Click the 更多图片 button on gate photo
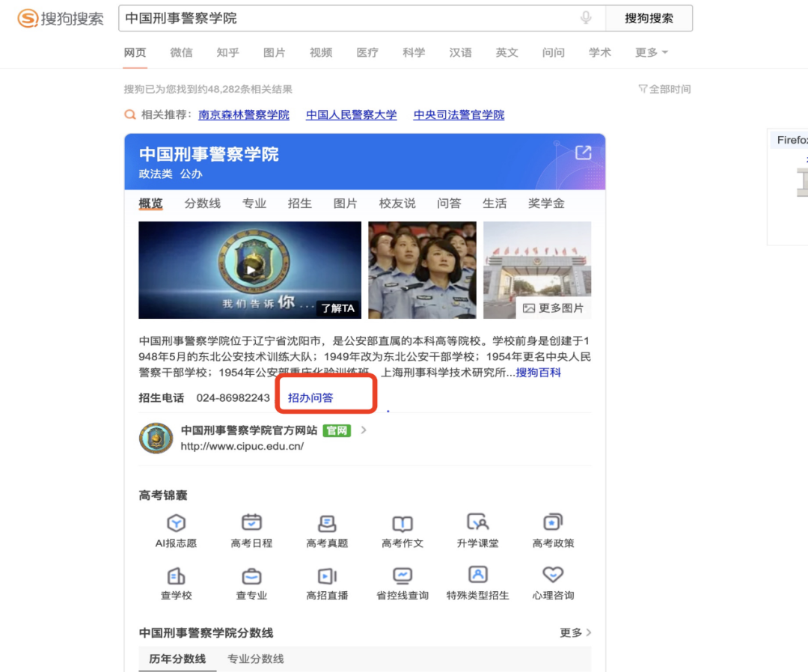 pos(554,308)
